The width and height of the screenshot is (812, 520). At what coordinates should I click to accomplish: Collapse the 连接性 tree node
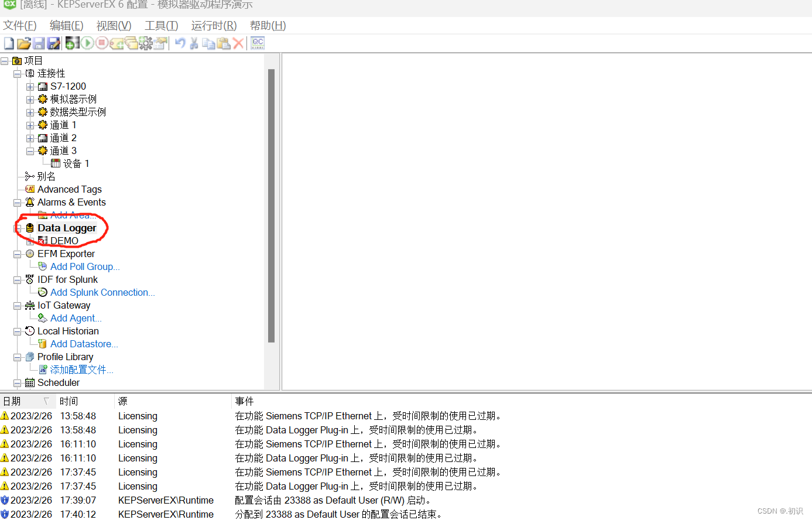click(18, 74)
